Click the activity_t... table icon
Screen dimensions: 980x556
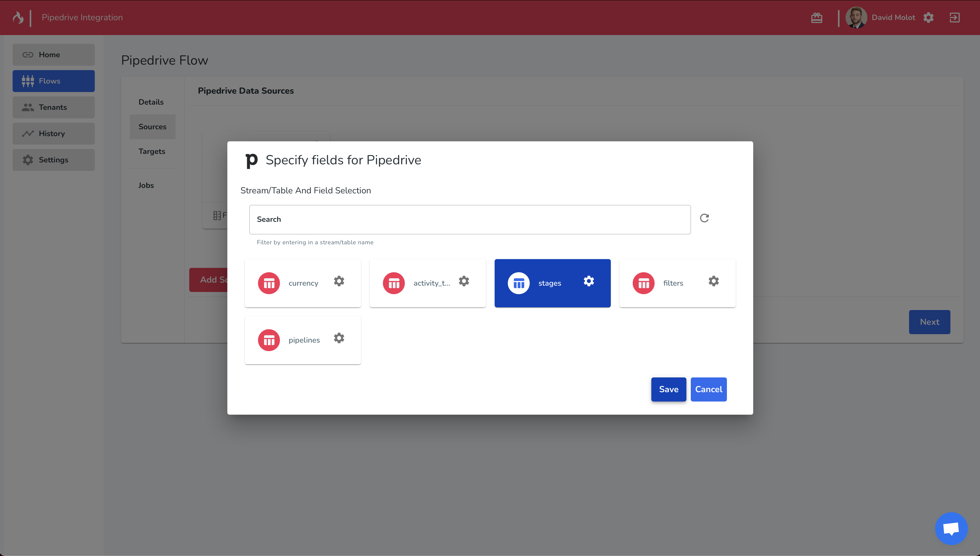tap(394, 283)
